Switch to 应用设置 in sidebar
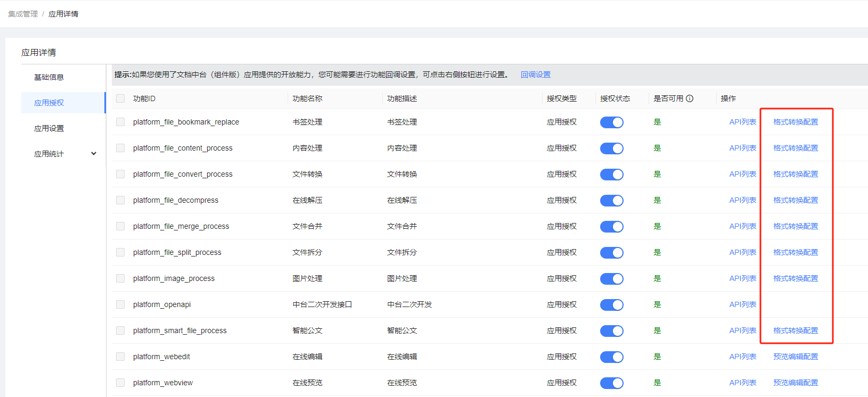868x397 pixels. [x=49, y=128]
